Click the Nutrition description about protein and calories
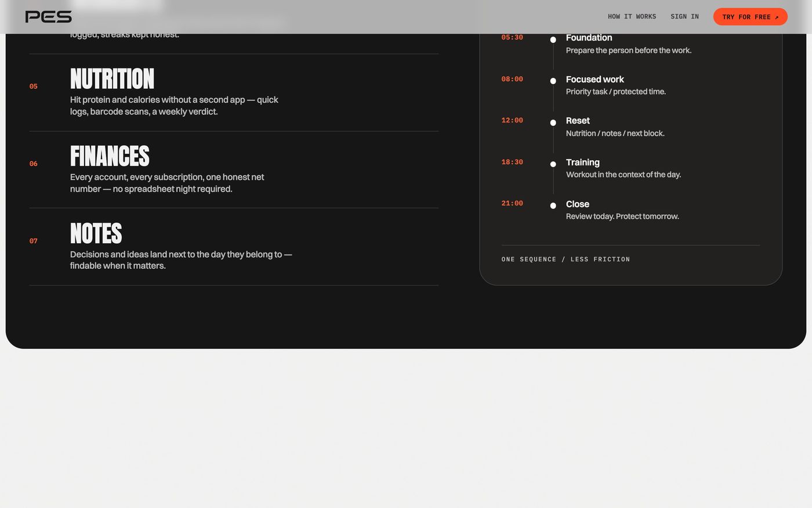 174,106
